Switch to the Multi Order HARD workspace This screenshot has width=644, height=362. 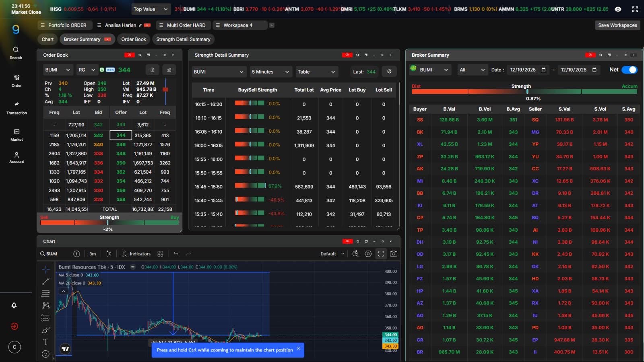(182, 25)
